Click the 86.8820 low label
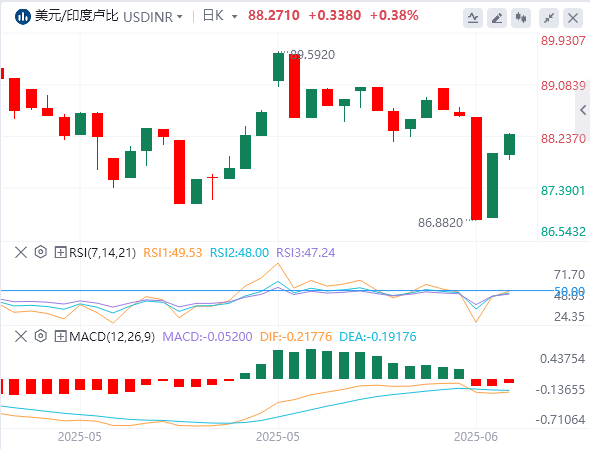The image size is (590, 449). point(440,223)
